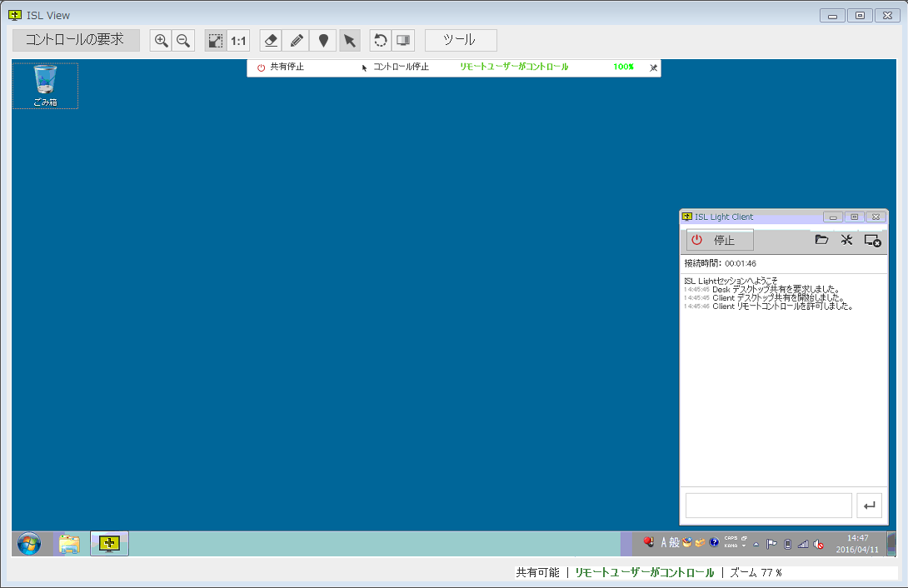Select the pencil drawing tool
The image size is (908, 588).
(297, 40)
